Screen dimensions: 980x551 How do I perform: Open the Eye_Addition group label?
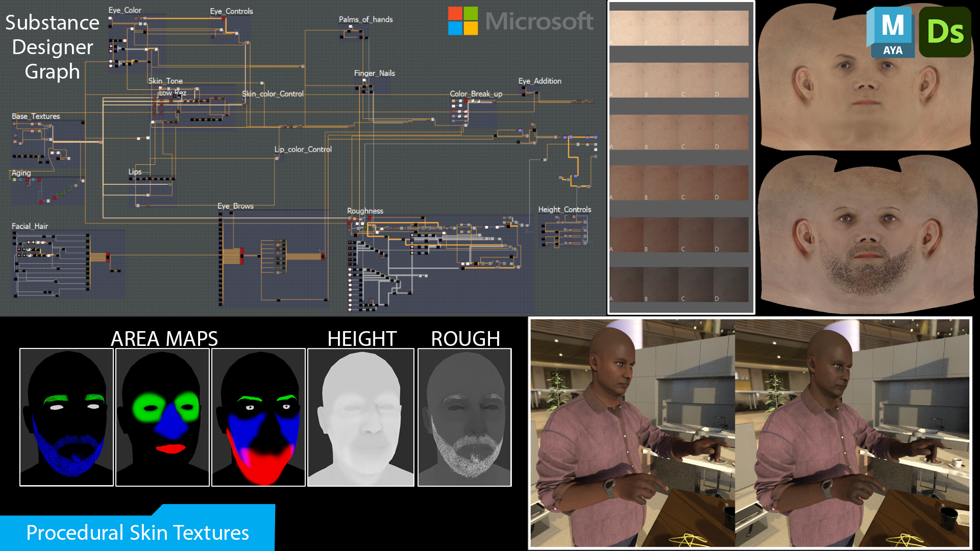pyautogui.click(x=540, y=81)
